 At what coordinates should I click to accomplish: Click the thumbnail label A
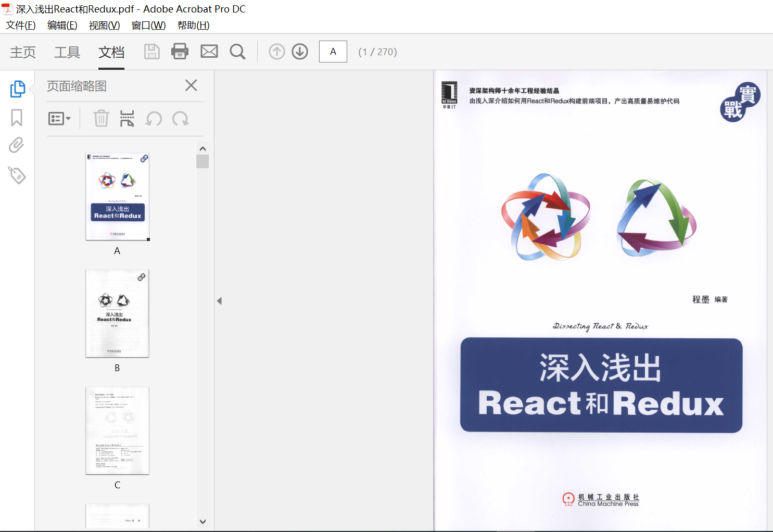tap(117, 251)
